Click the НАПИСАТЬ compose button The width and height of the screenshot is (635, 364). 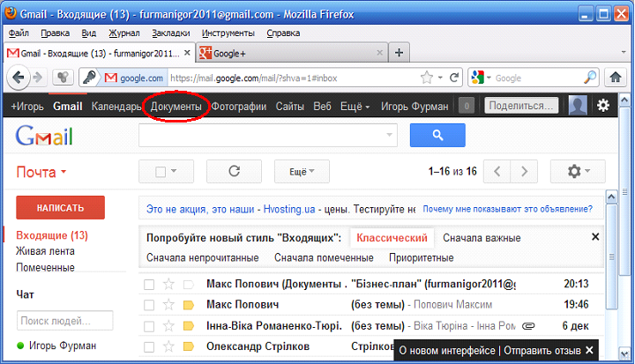click(x=60, y=208)
